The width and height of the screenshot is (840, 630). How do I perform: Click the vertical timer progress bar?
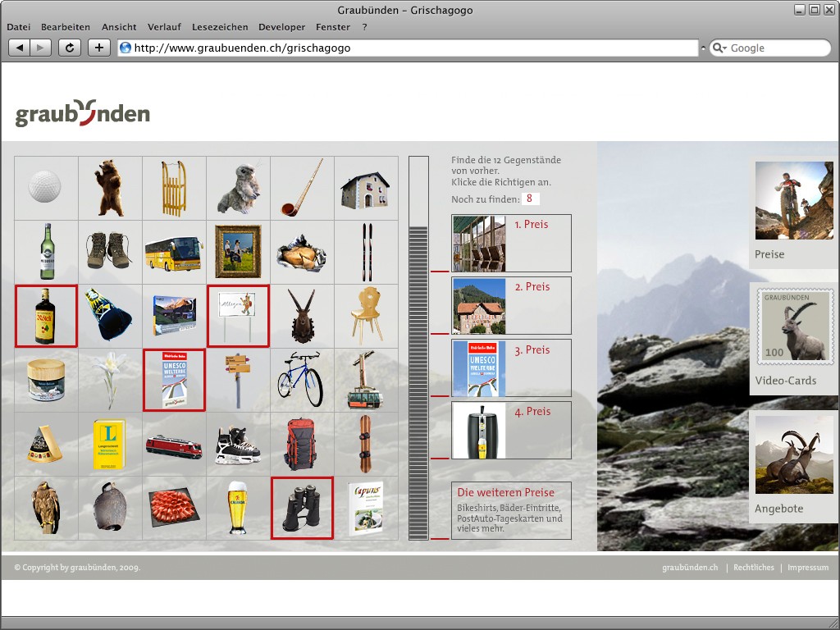pos(418,348)
